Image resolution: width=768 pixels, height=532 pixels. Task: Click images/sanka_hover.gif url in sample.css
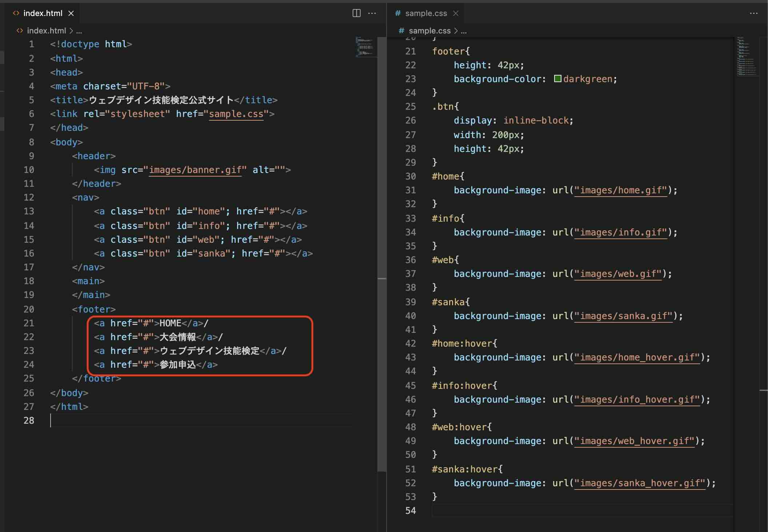pyautogui.click(x=640, y=483)
